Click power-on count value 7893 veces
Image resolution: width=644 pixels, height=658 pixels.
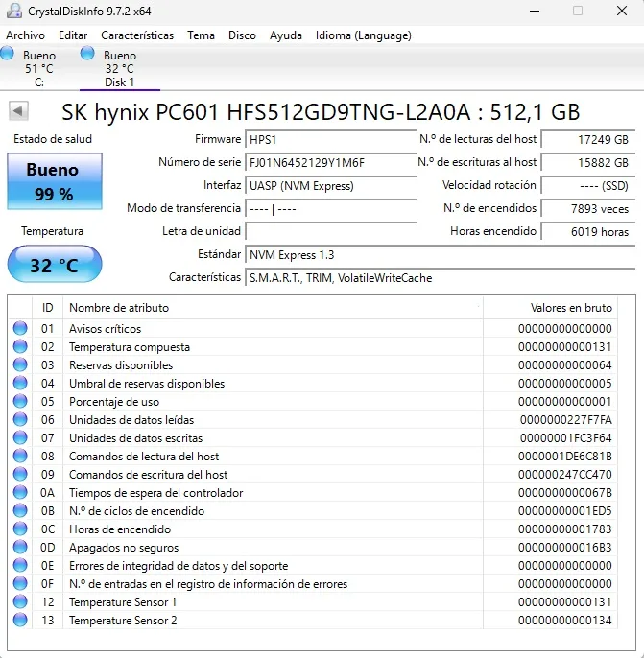click(588, 208)
